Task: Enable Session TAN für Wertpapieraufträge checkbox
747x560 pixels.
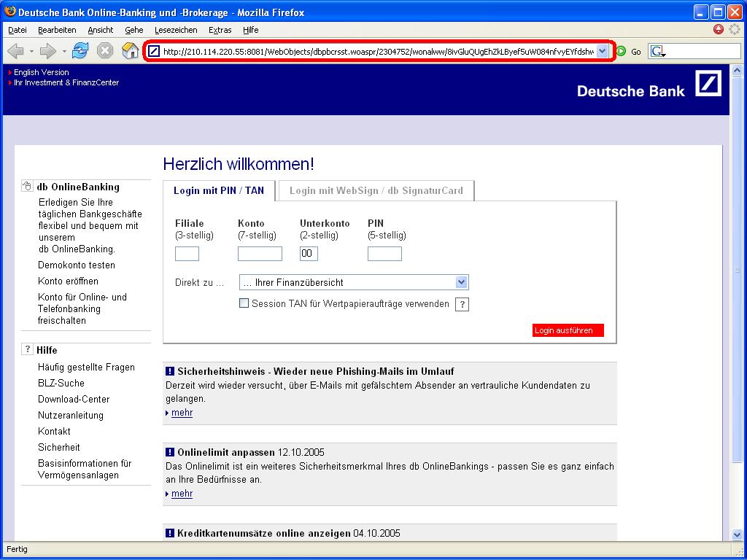Action: [244, 303]
